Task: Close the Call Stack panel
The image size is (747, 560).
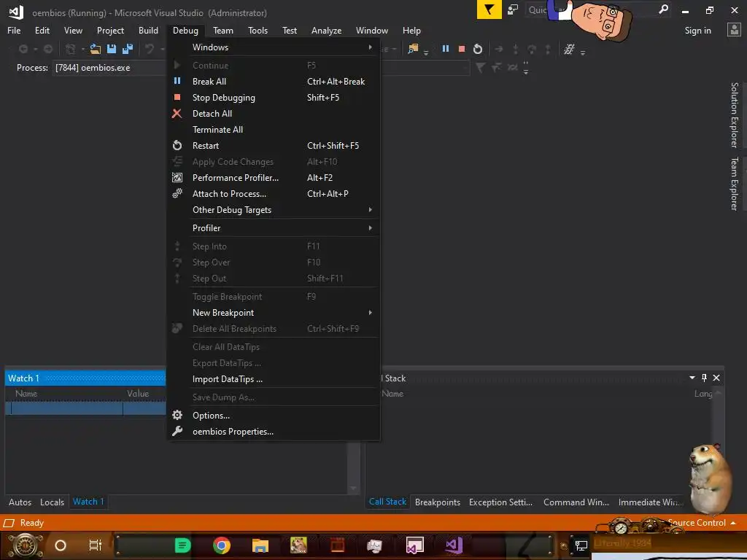Action: coord(716,378)
